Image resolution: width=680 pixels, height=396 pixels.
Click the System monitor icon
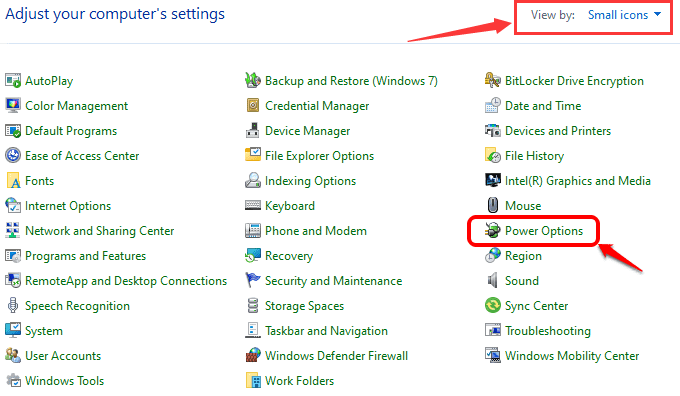pos(13,331)
